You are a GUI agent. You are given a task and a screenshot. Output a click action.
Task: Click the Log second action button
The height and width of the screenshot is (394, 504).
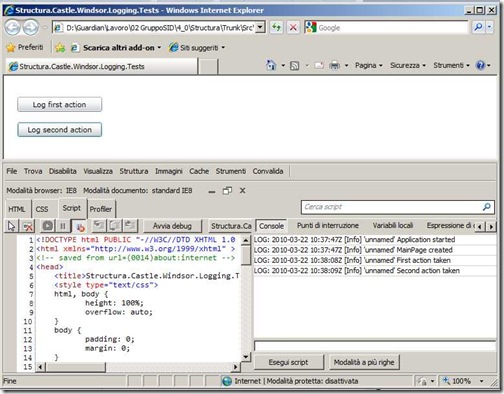click(x=60, y=130)
